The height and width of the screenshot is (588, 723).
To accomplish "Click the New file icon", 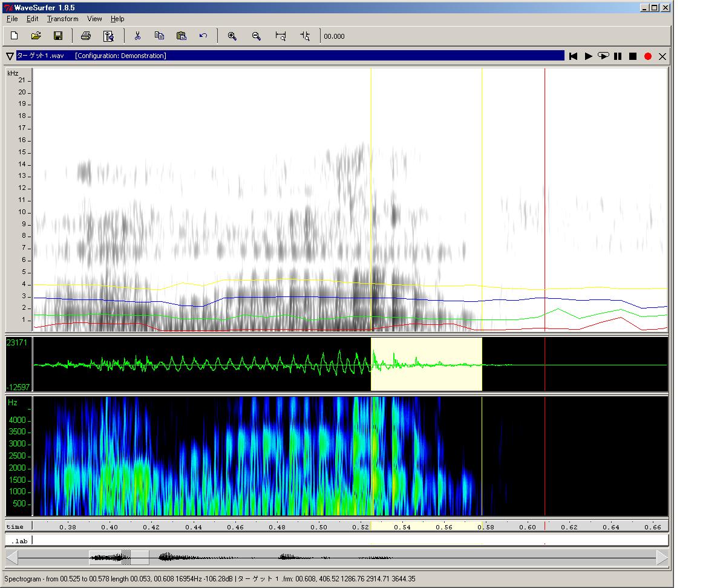I will 15,36.
